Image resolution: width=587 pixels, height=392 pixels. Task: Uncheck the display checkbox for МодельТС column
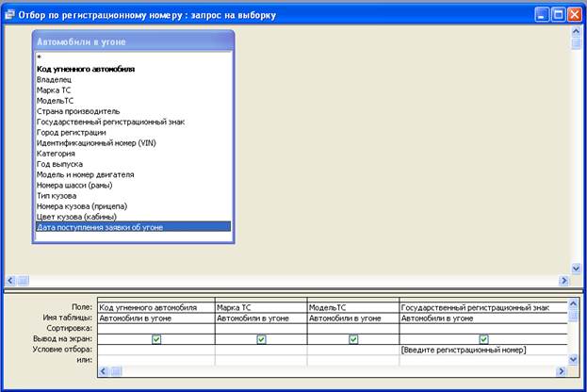point(353,339)
